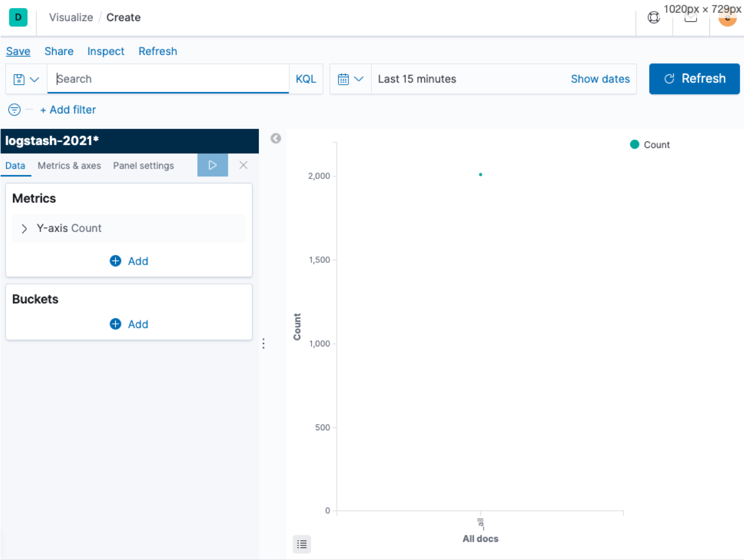Image resolution: width=744 pixels, height=560 pixels.
Task: Apply changes with the play button
Action: tap(213, 165)
